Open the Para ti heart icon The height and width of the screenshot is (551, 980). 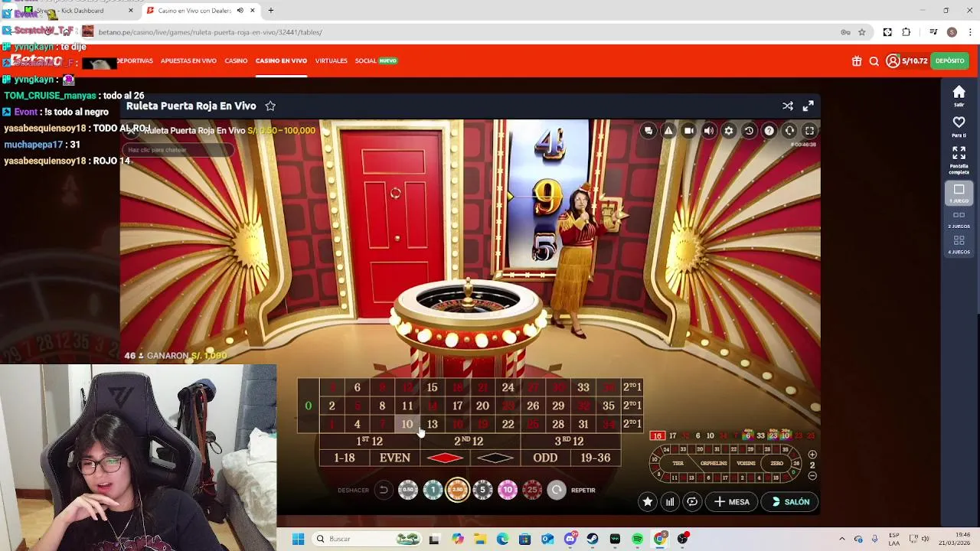point(959,126)
